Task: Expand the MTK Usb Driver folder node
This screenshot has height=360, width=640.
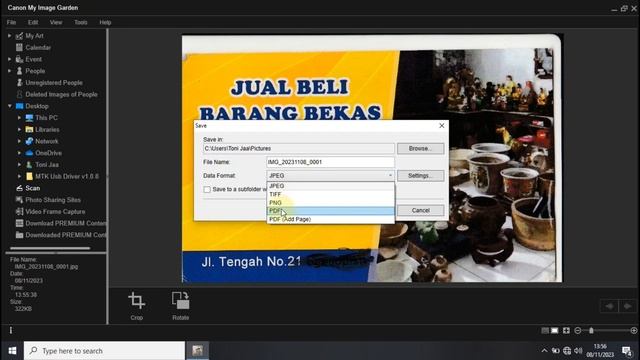Action: (19, 176)
